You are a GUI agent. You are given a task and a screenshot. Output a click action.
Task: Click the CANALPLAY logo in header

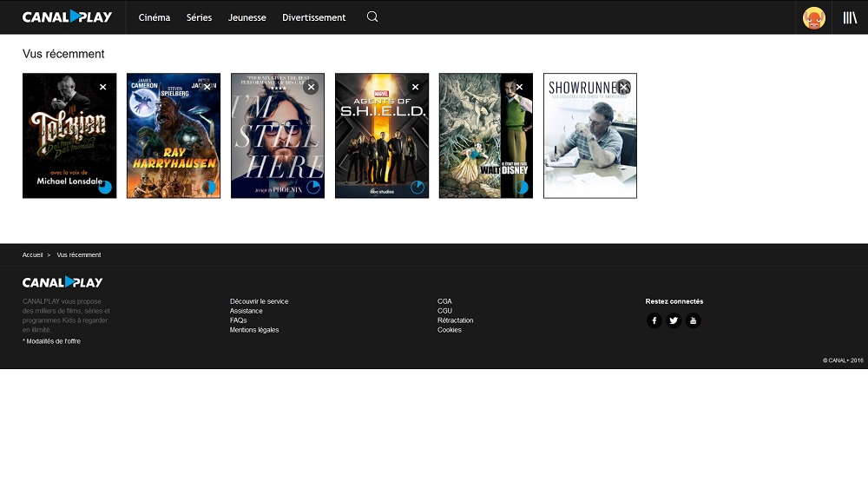pyautogui.click(x=67, y=17)
